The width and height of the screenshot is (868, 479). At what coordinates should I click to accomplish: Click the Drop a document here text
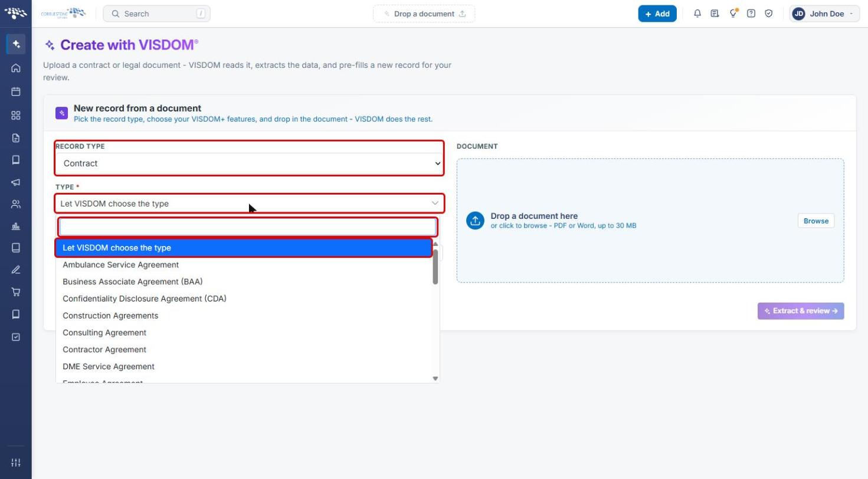tap(534, 216)
